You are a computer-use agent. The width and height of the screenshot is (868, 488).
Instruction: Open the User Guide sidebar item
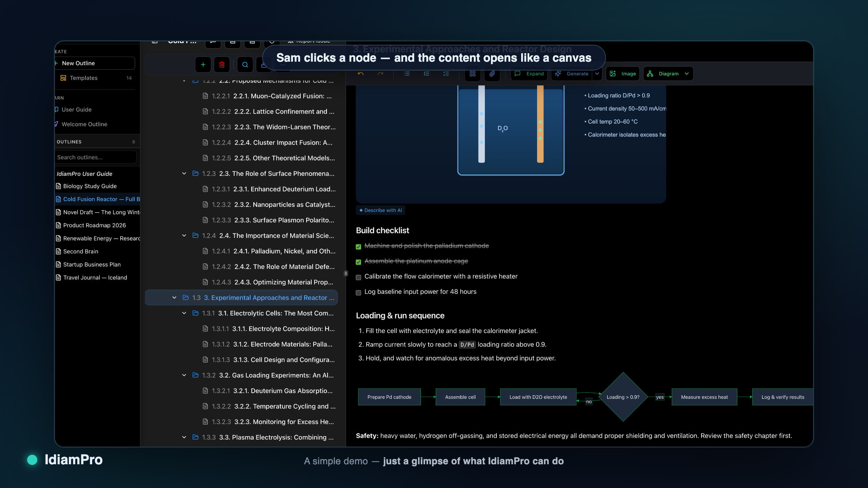tap(76, 109)
